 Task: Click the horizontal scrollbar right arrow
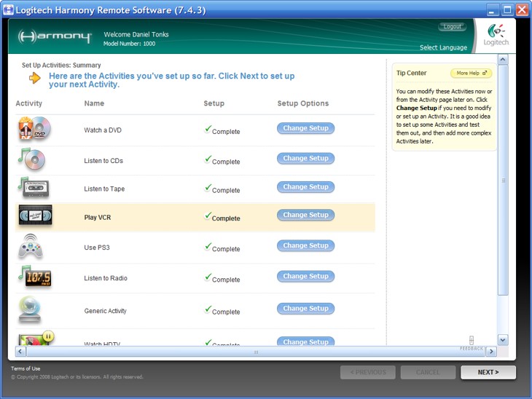491,352
